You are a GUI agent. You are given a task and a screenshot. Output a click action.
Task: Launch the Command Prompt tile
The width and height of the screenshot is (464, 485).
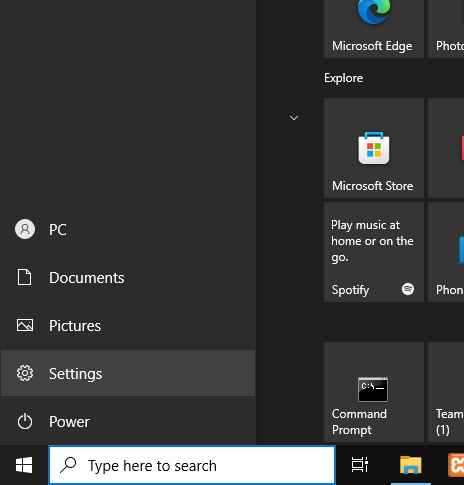[x=374, y=392]
